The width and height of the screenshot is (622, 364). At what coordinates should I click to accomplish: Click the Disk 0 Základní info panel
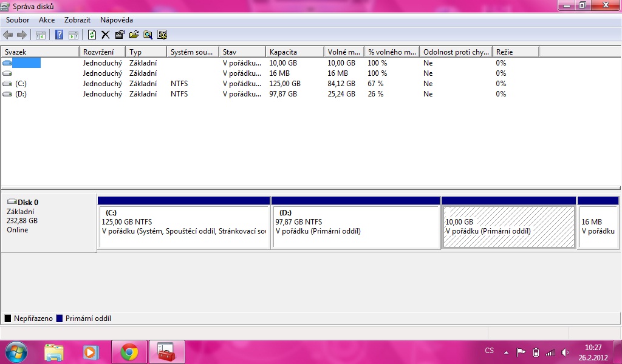pos(49,223)
